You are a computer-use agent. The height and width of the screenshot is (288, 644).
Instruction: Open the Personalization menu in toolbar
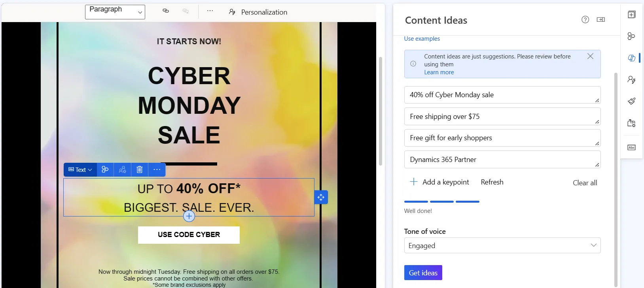coord(258,12)
